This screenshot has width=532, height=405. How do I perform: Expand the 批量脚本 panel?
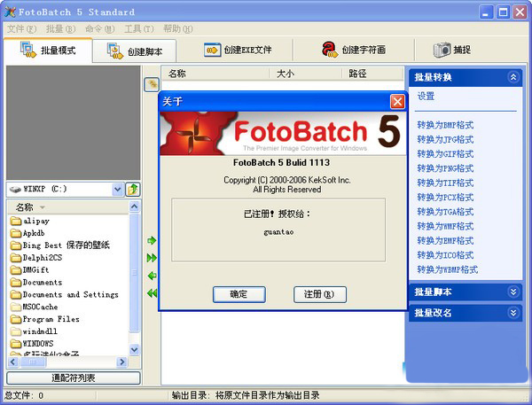click(x=513, y=292)
